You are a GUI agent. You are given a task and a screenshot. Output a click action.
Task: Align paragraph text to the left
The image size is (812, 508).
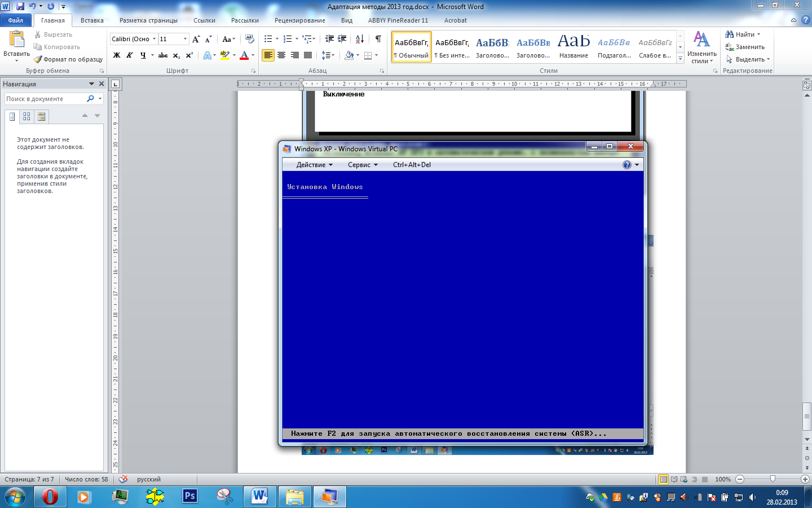[x=268, y=55]
